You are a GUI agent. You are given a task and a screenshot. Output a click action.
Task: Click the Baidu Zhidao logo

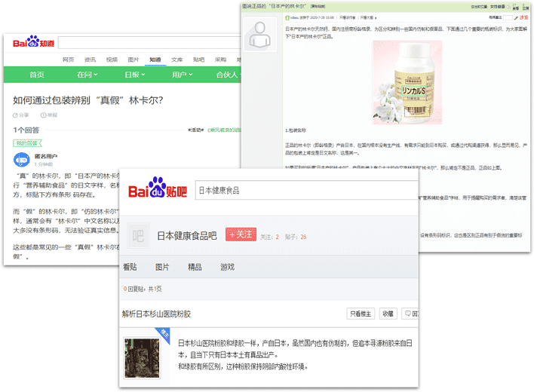[x=32, y=44]
